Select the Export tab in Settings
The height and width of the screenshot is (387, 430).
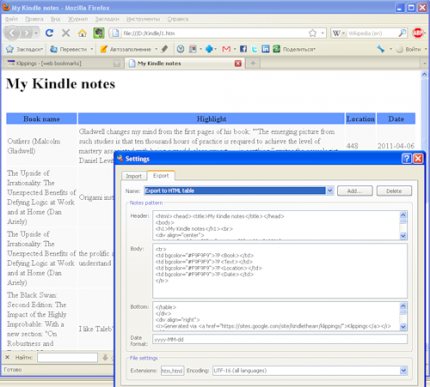coord(161,175)
